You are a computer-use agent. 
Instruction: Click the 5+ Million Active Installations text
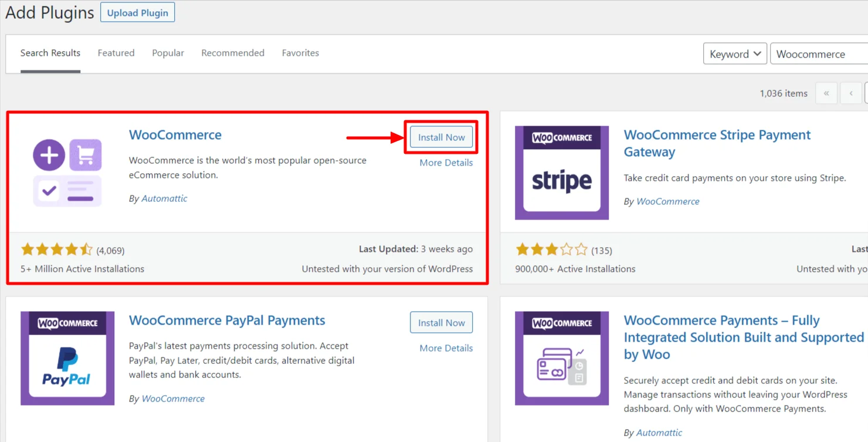point(82,269)
